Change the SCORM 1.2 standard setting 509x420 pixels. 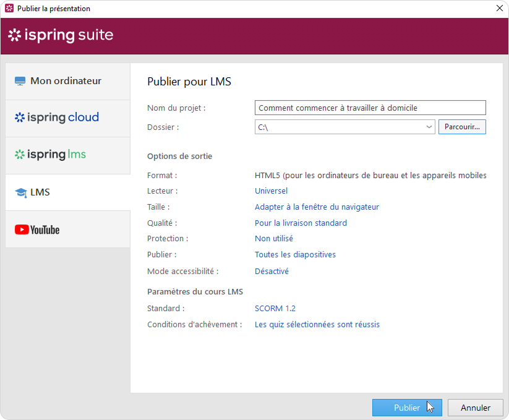(275, 308)
